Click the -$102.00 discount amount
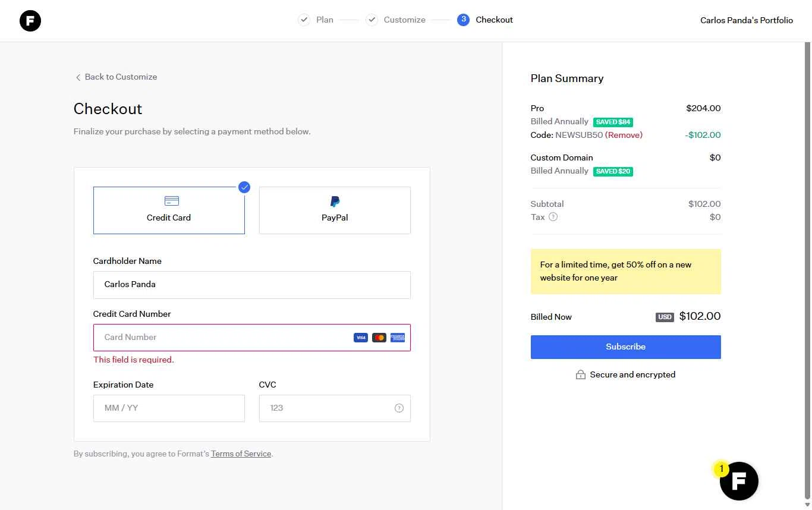 coord(703,135)
